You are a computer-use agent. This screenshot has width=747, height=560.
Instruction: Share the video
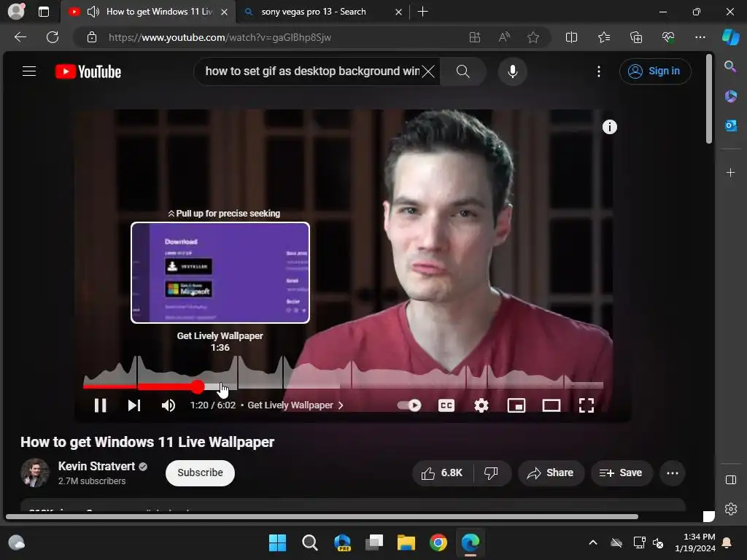551,472
